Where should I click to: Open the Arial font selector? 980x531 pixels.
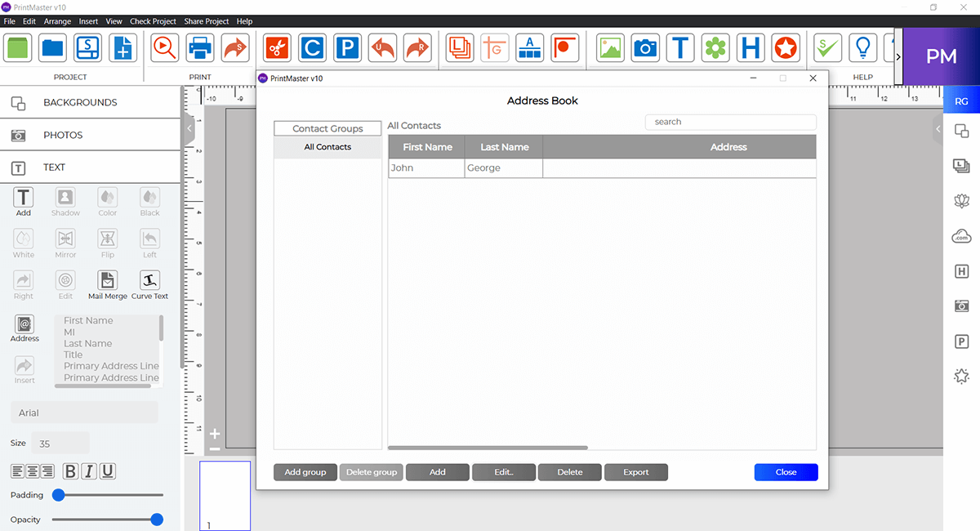pos(83,412)
